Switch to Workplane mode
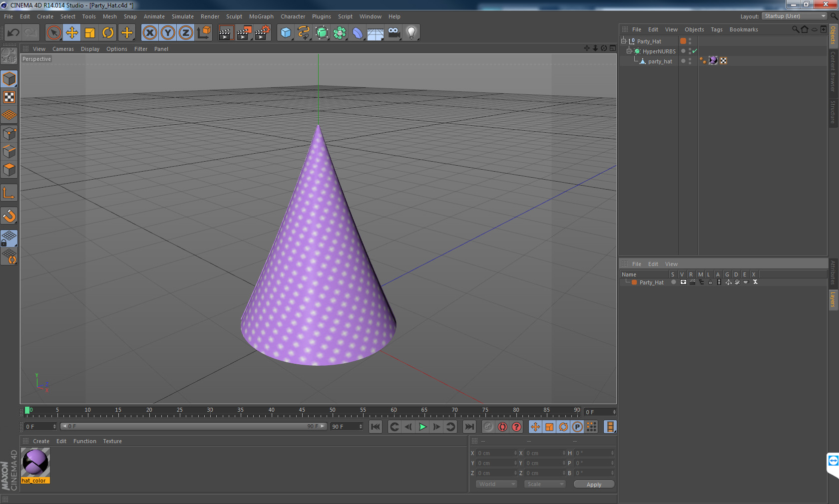Image resolution: width=839 pixels, height=504 pixels. [9, 115]
